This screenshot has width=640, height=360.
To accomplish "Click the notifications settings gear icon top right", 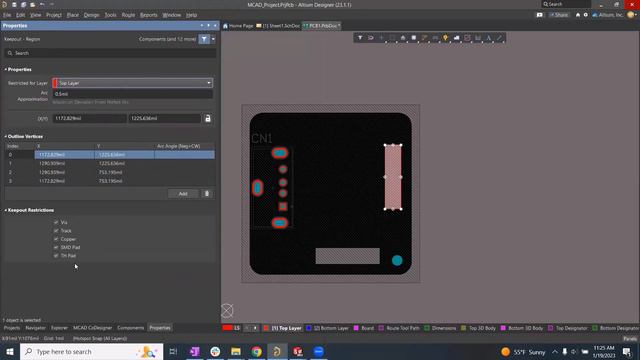I will pos(586,15).
